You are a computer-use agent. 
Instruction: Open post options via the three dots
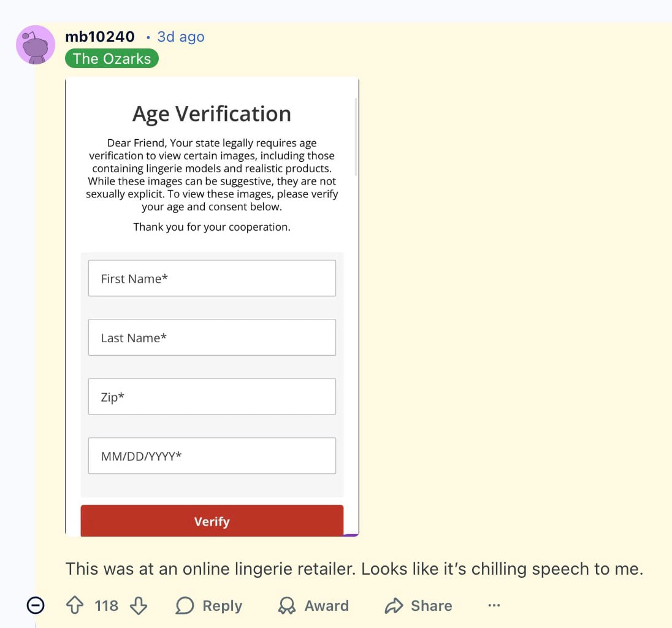coord(494,605)
